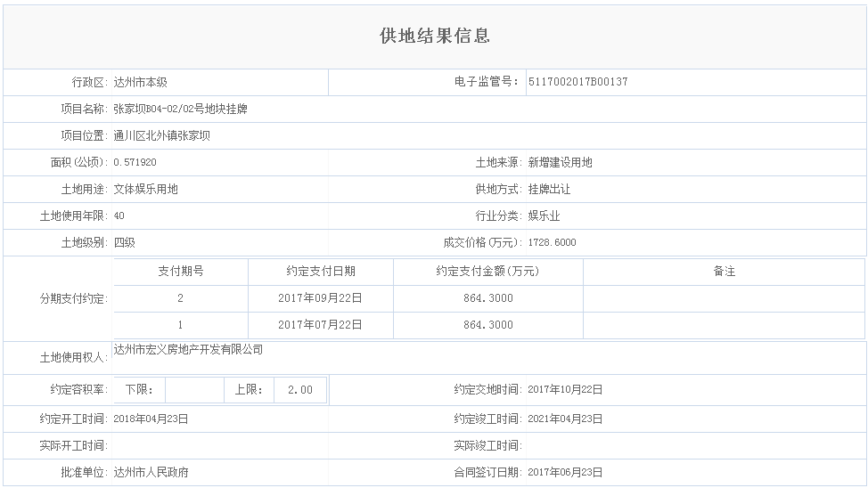868x488 pixels.
Task: Select payment date 2017年07月22日
Action: 320,325
